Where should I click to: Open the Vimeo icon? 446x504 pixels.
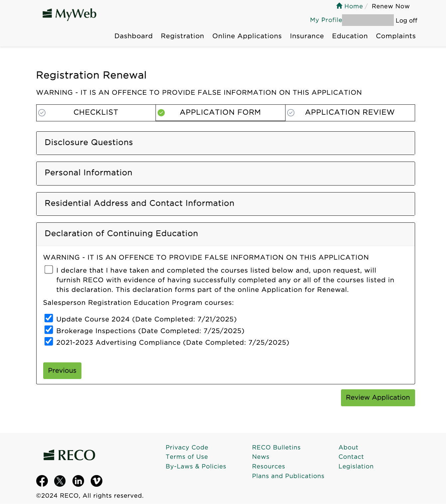click(96, 481)
